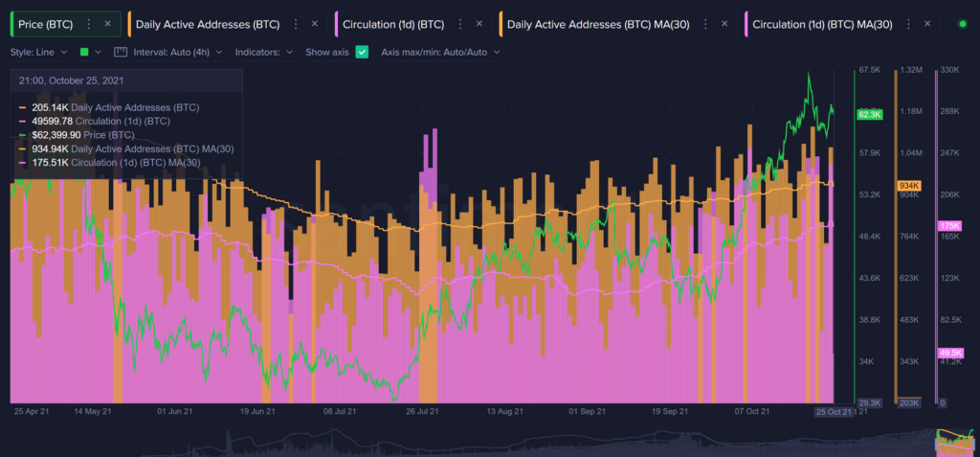Screen dimensions: 980x457
Task: Open the Interval: Auto (4h) dropdown
Action: pos(177,53)
